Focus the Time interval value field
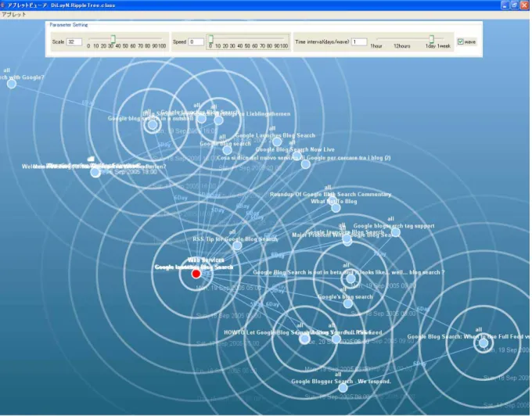 click(359, 42)
